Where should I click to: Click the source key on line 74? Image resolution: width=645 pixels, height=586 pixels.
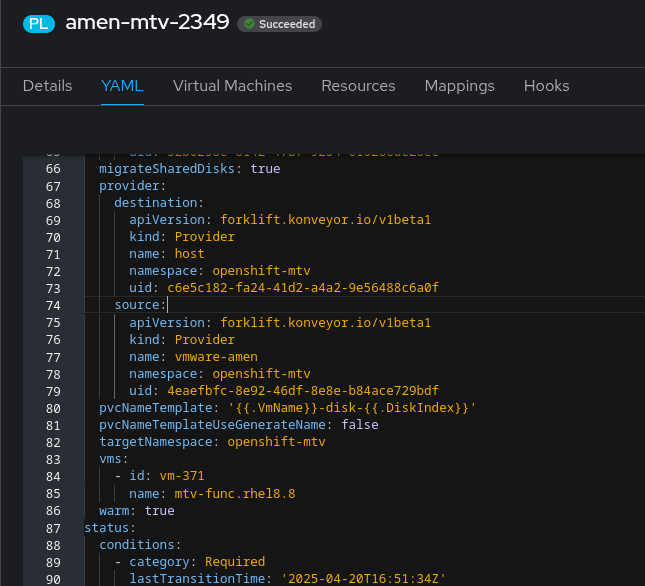point(137,305)
